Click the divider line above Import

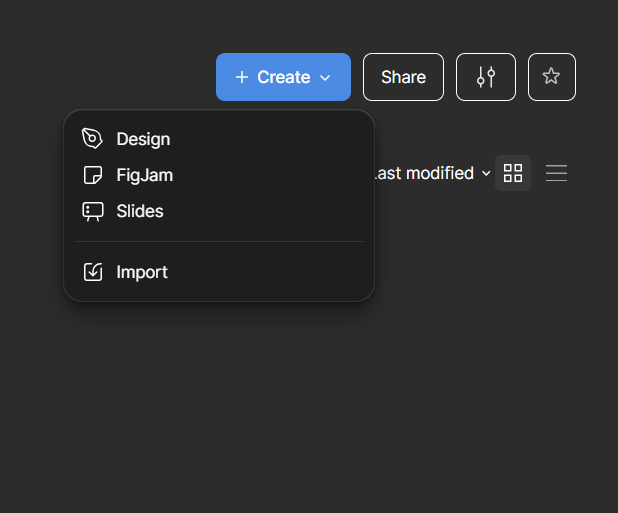219,242
